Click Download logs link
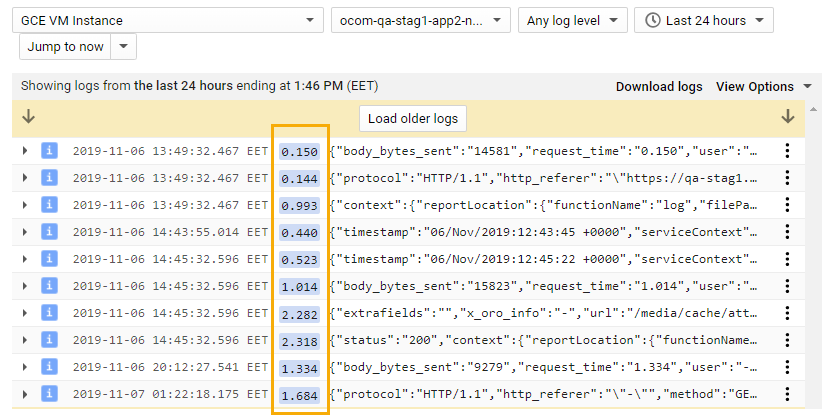Viewport: 837px width, 415px height. [658, 87]
